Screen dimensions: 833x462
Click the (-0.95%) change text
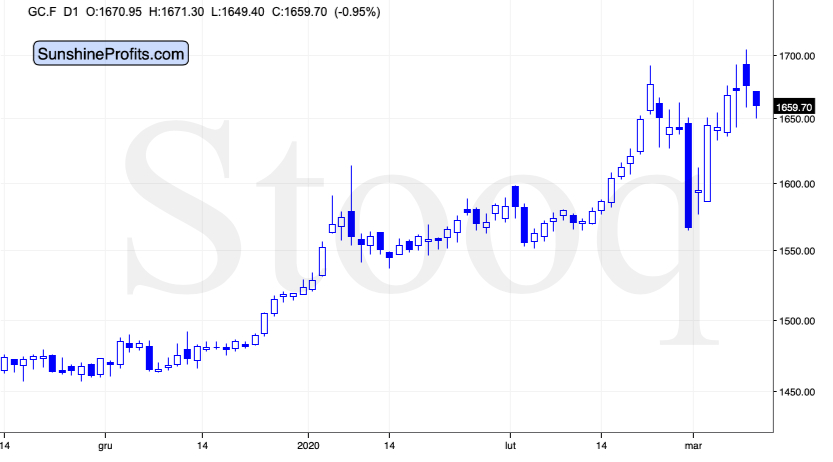click(357, 12)
